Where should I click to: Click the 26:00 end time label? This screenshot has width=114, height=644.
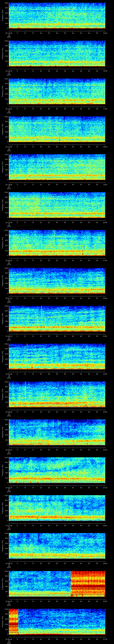(x=105, y=450)
